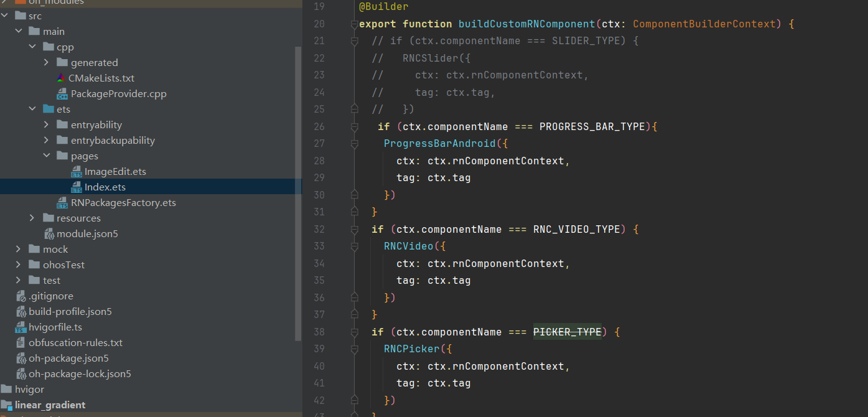Click the JSON file icon of module.json5
The width and height of the screenshot is (868, 417).
[x=49, y=234]
